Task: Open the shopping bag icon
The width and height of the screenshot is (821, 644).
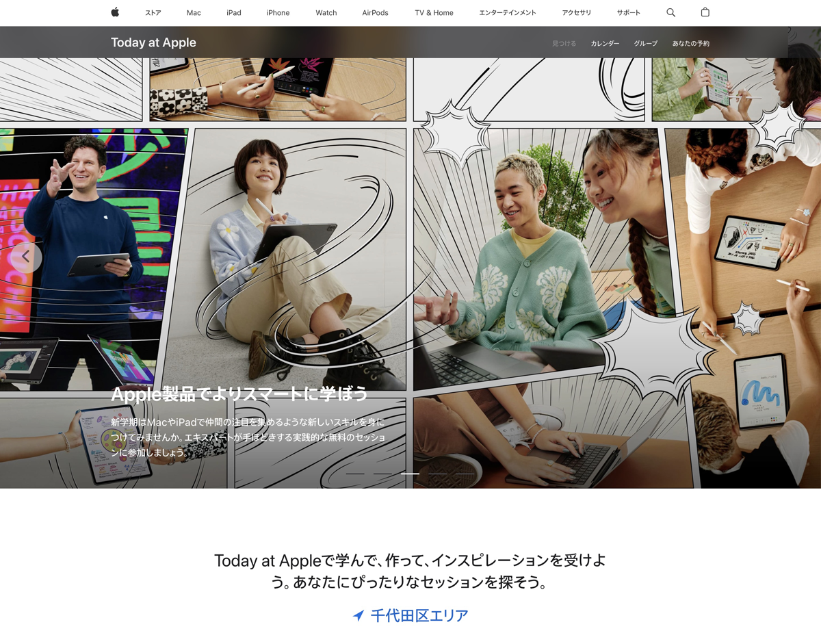Action: 705,12
